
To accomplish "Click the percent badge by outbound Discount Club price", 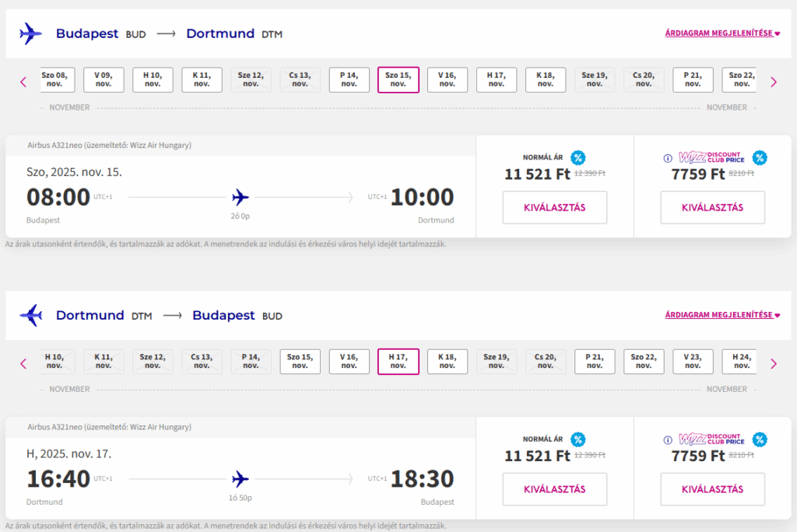I will tap(760, 158).
